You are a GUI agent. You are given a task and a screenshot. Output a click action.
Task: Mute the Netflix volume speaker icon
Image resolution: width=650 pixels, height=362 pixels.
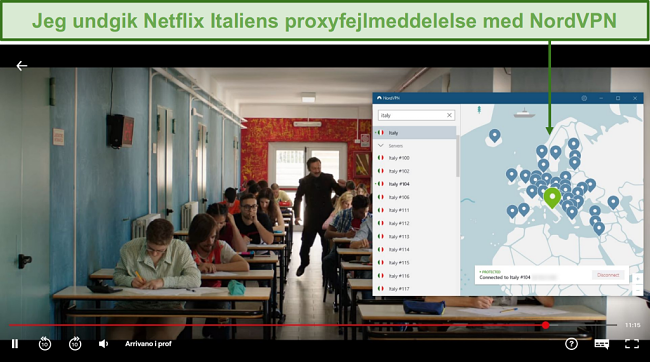[x=104, y=344]
